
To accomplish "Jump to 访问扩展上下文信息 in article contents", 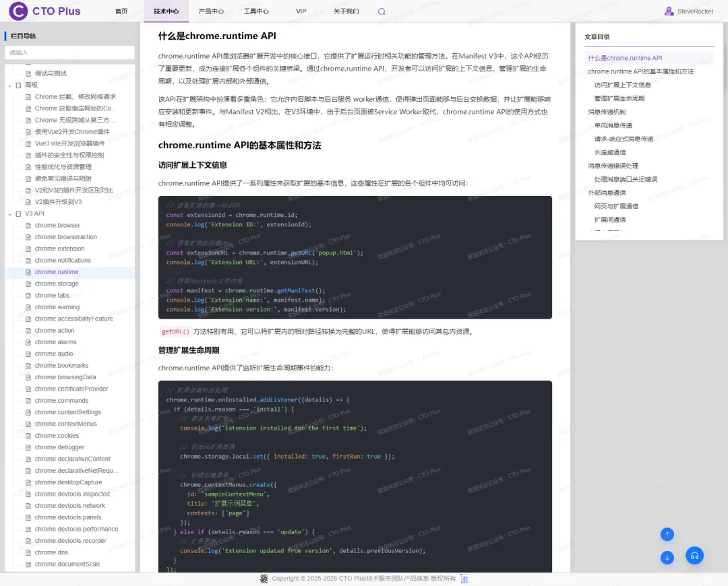I will coord(623,85).
